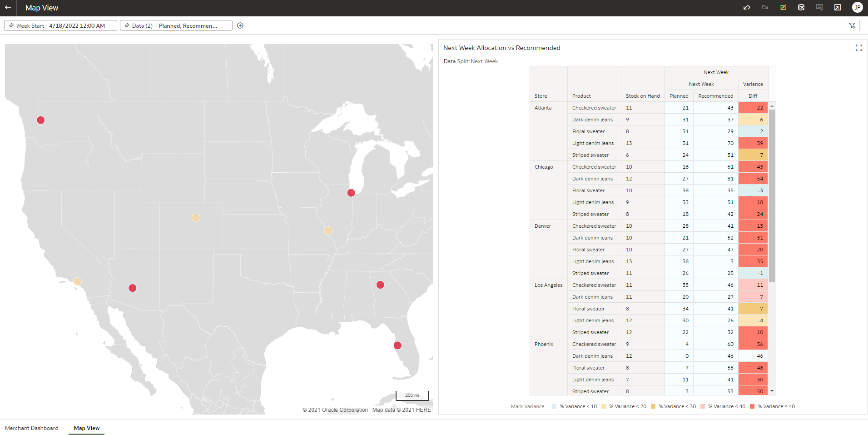This screenshot has height=435, width=868.
Task: Open filter bar settings funnel icon
Action: coord(852,25)
